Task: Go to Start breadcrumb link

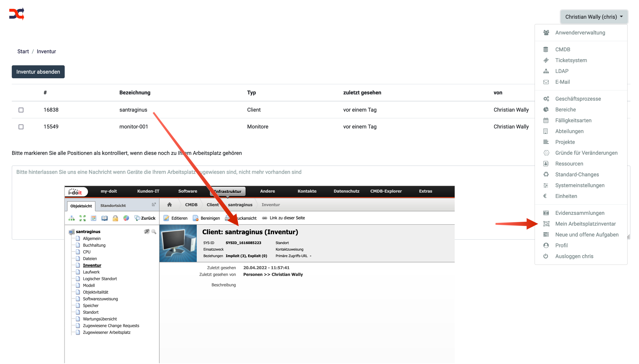Action: 23,52
